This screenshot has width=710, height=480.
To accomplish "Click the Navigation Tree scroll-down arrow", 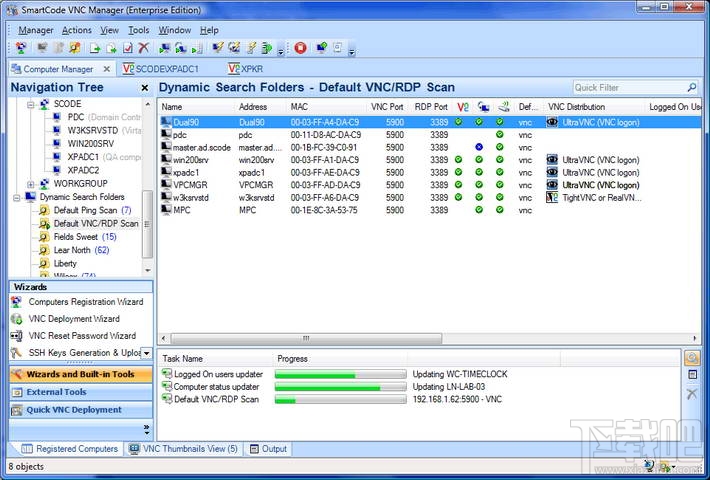I will click(x=148, y=270).
